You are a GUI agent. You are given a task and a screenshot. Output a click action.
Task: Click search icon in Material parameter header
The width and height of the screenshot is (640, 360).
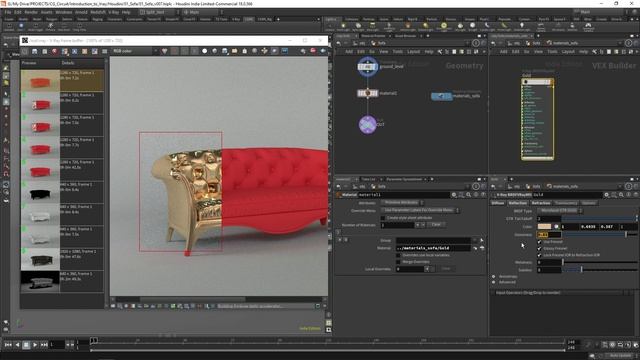click(469, 195)
